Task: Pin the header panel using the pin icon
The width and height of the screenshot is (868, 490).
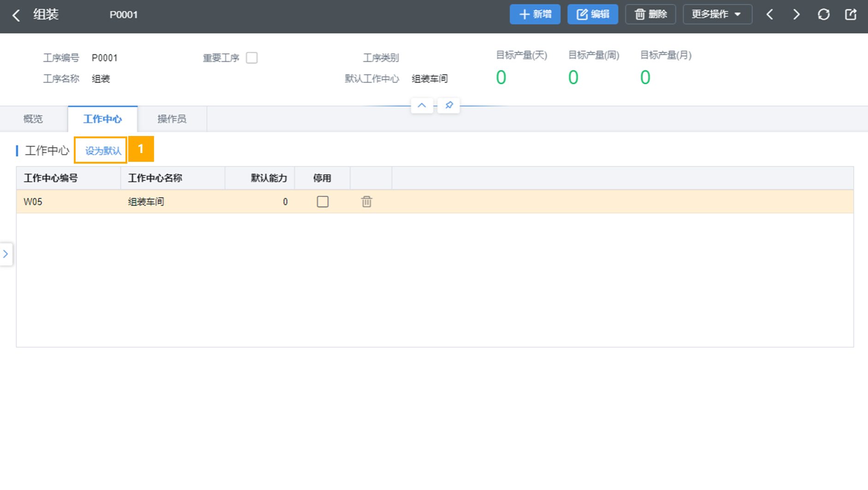Action: 449,105
